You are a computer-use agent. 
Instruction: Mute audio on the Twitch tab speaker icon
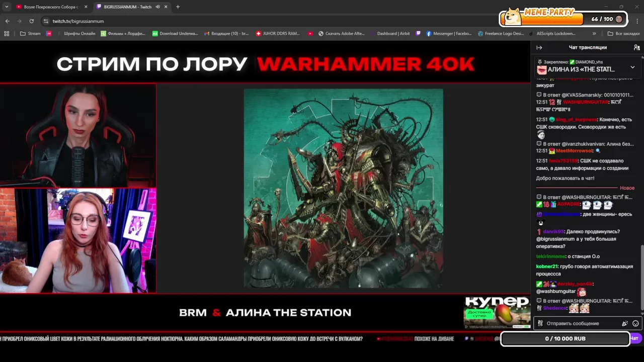157,7
